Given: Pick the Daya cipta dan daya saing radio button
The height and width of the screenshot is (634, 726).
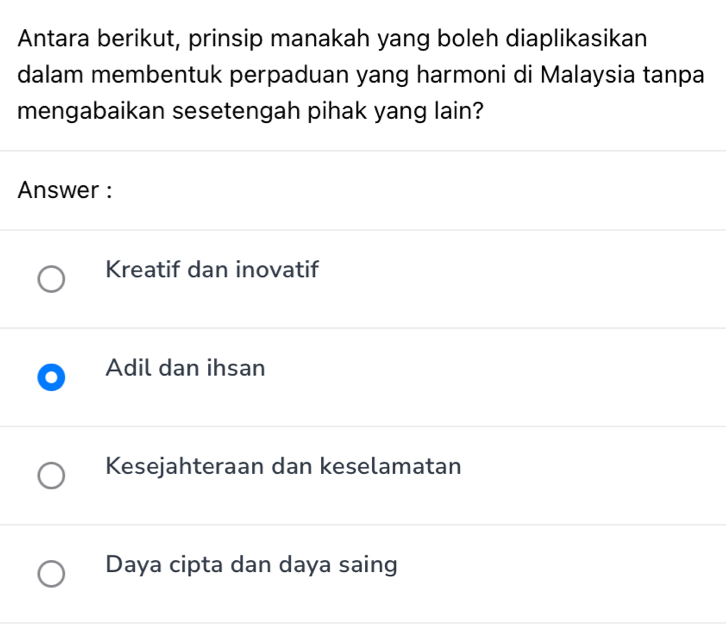Looking at the screenshot, I should 51,574.
